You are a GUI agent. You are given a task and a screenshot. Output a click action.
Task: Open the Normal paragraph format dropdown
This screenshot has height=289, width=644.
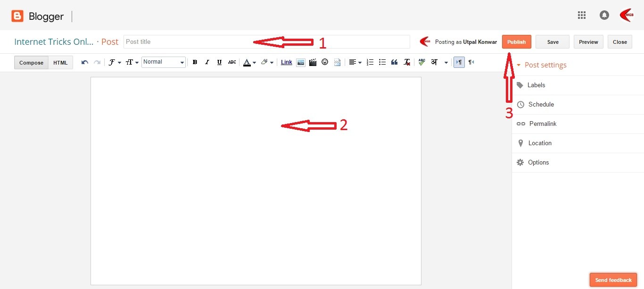point(164,62)
